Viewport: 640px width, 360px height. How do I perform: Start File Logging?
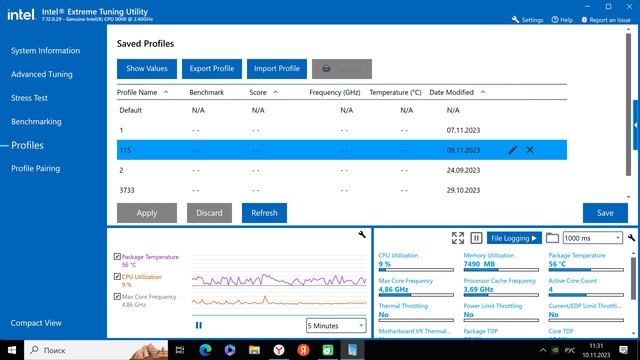tap(514, 238)
